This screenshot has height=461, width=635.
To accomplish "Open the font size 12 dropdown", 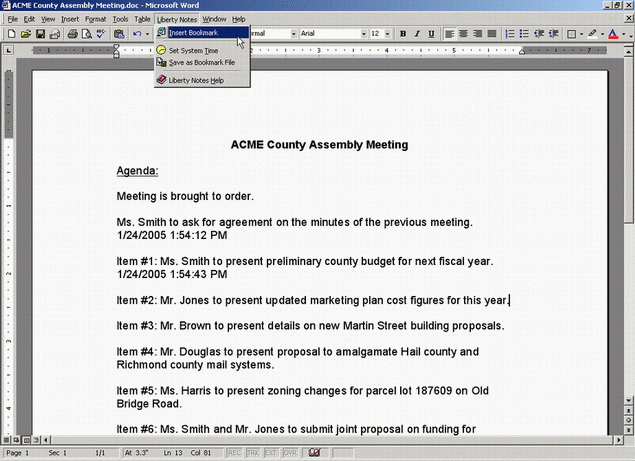I will click(x=388, y=34).
